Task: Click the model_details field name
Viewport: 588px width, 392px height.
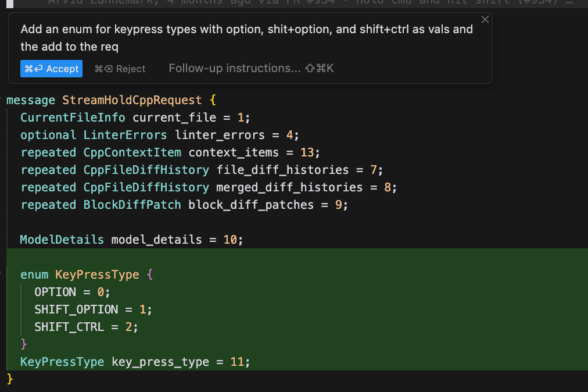Action: point(156,240)
